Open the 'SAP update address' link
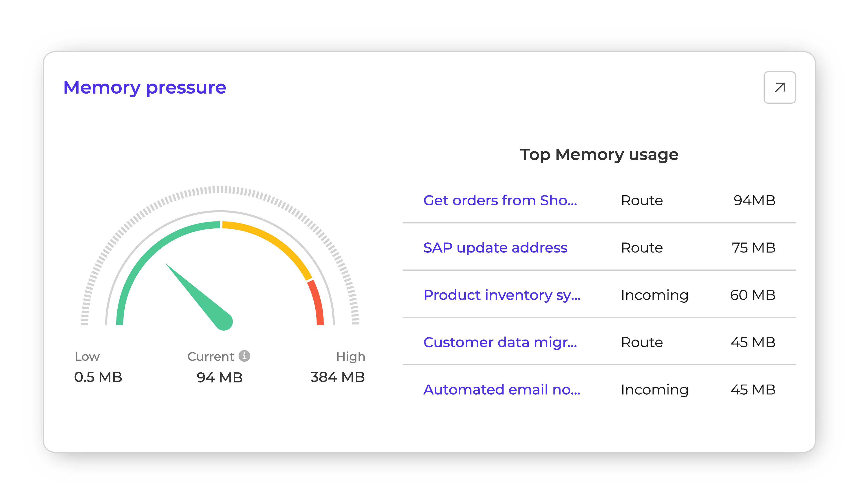Image resolution: width=859 pixels, height=504 pixels. coord(495,248)
